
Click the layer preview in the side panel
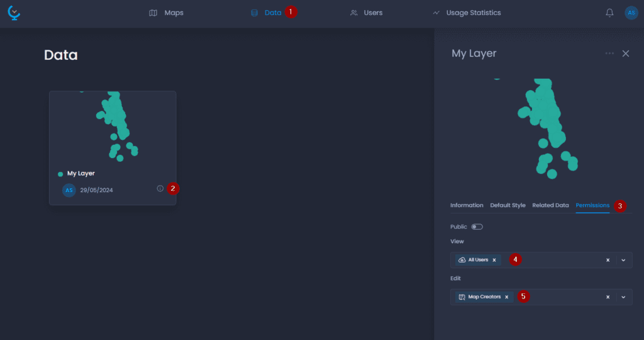(541, 128)
